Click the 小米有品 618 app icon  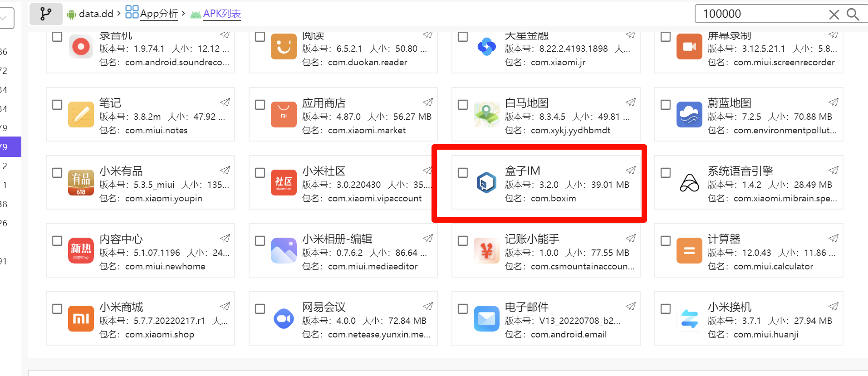(x=81, y=182)
